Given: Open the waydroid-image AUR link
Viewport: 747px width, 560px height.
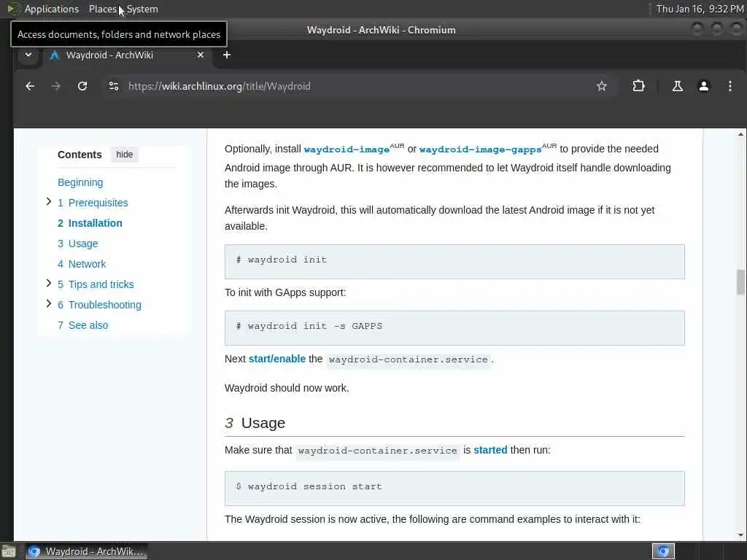Looking at the screenshot, I should click(347, 149).
